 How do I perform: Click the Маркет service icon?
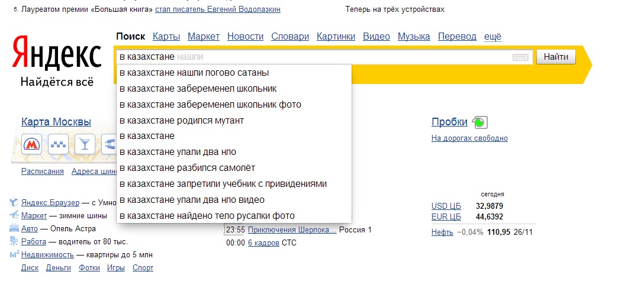pos(14,215)
